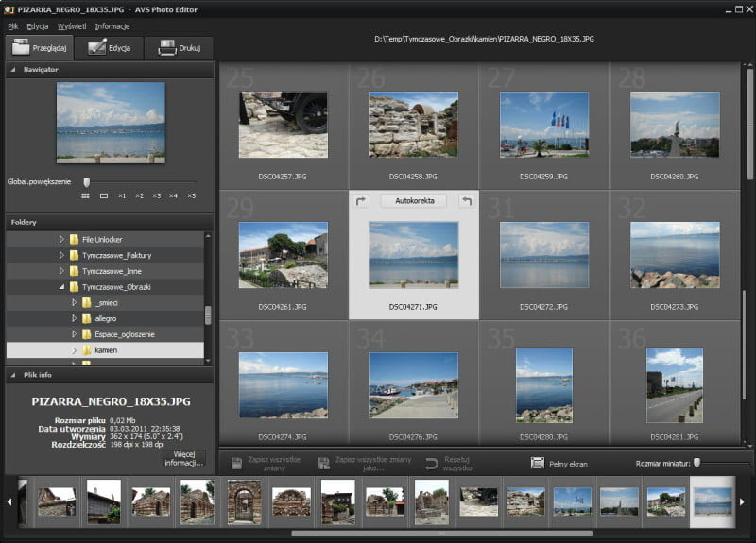
Task: Click the Global.powiększenie slider handle
Action: point(87,182)
